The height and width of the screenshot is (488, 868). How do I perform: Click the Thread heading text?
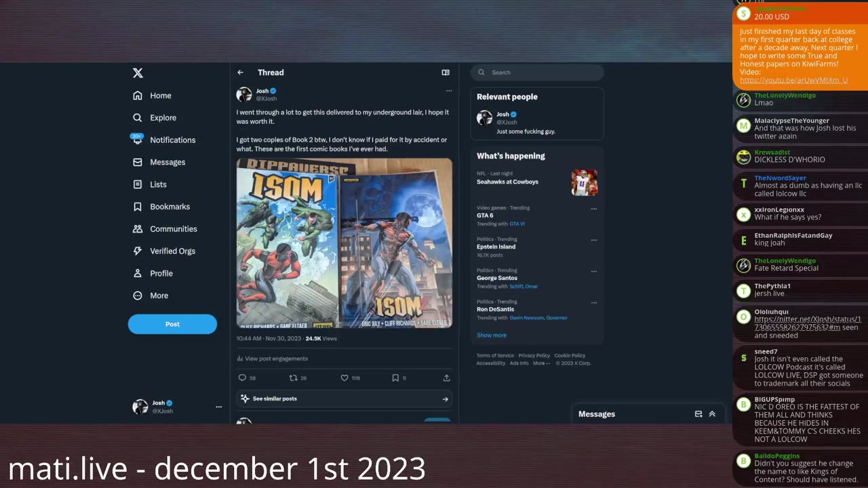click(x=271, y=73)
